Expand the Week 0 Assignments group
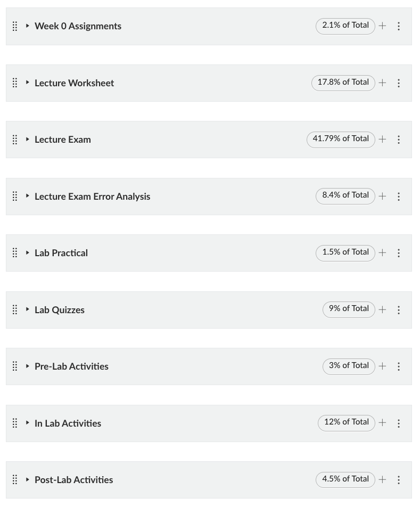420x506 pixels. [x=28, y=26]
